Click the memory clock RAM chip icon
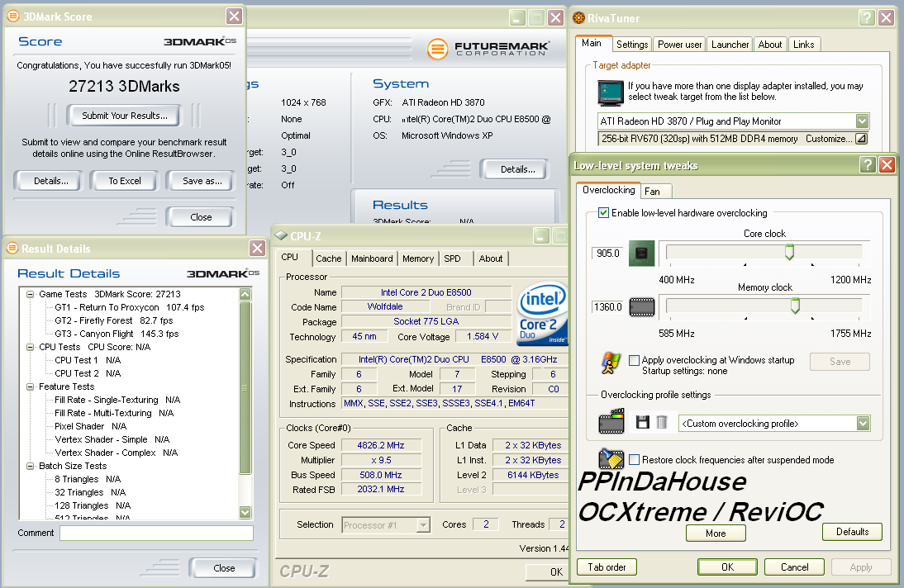The image size is (904, 588). (642, 307)
